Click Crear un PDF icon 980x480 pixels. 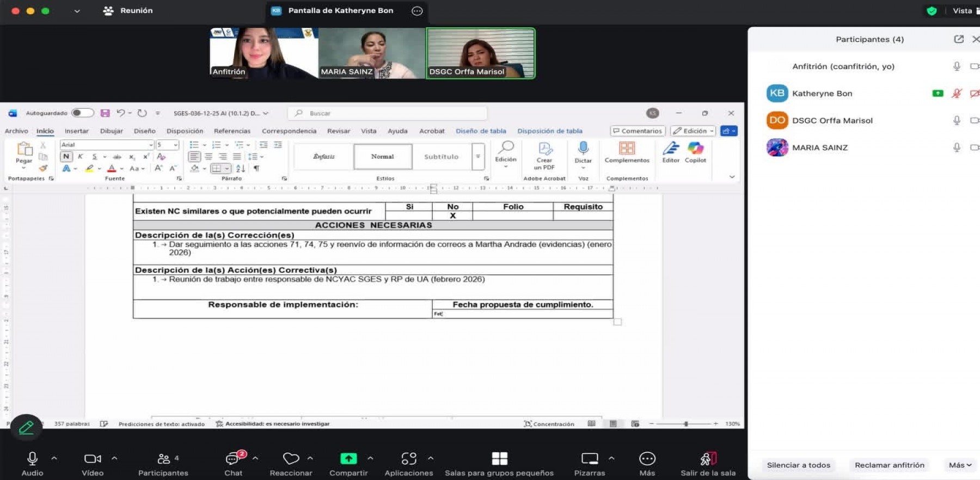point(544,149)
